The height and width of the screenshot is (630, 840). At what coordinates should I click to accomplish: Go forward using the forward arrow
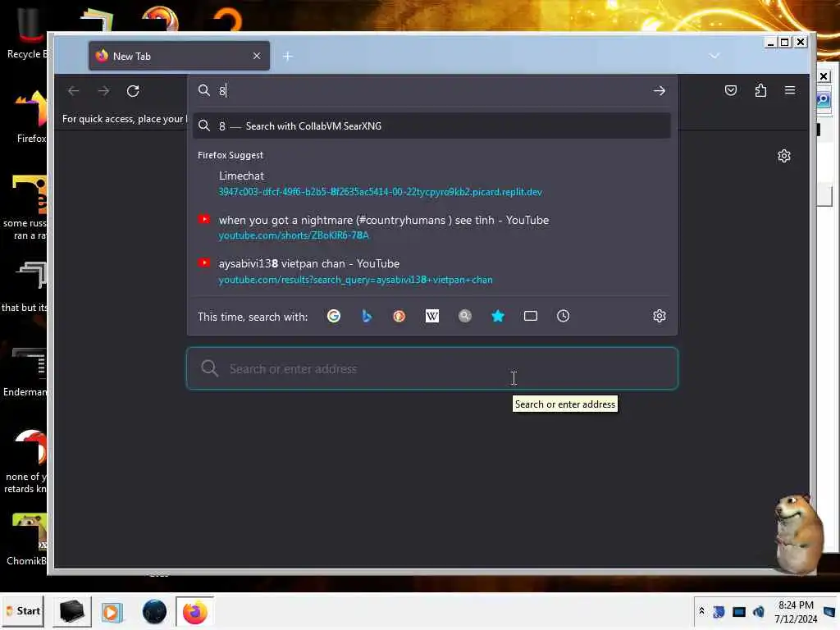coord(103,91)
